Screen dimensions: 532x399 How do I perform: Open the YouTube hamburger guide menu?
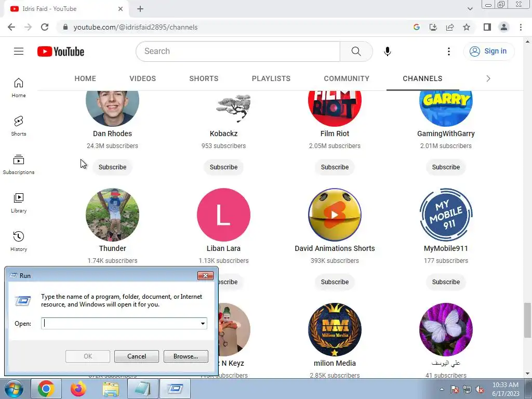coord(19,51)
